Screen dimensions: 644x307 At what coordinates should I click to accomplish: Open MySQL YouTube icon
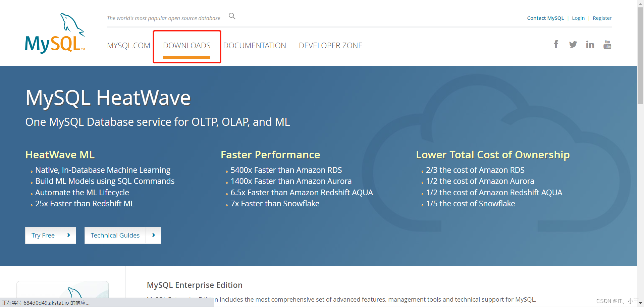[x=607, y=44]
